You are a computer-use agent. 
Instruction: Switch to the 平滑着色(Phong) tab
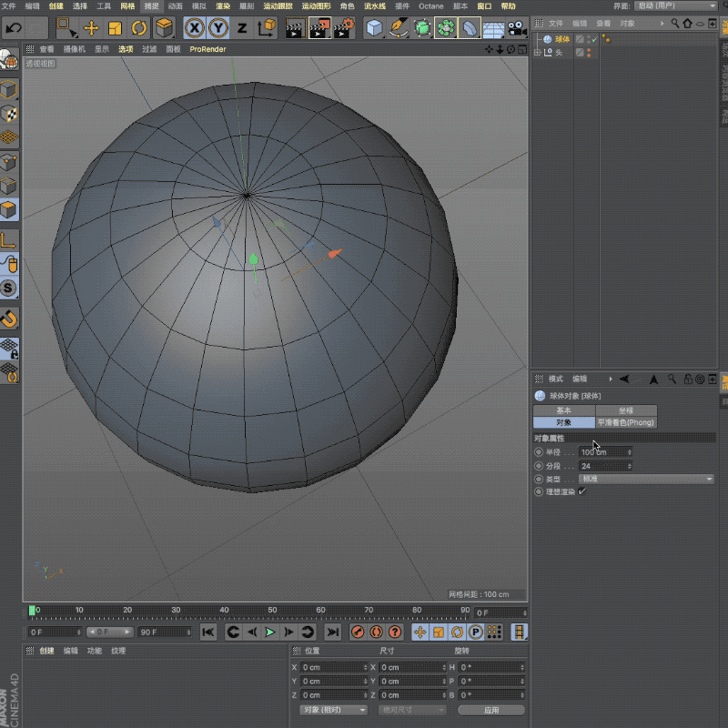[x=626, y=422]
